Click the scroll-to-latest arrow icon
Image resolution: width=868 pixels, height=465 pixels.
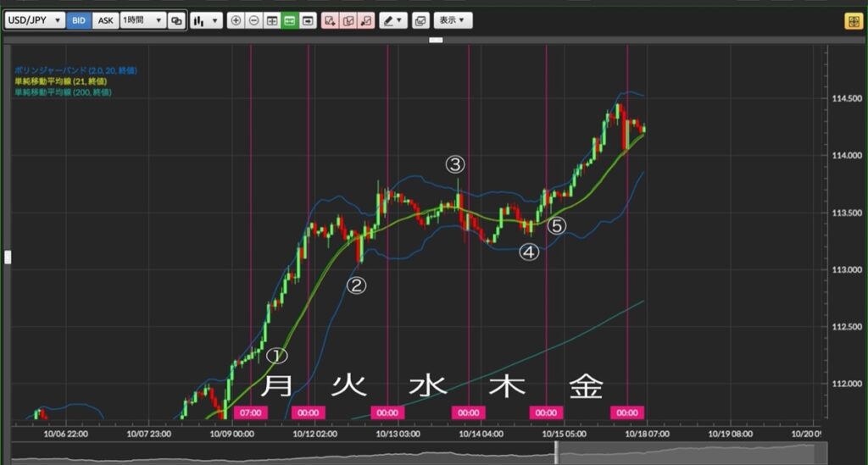308,20
